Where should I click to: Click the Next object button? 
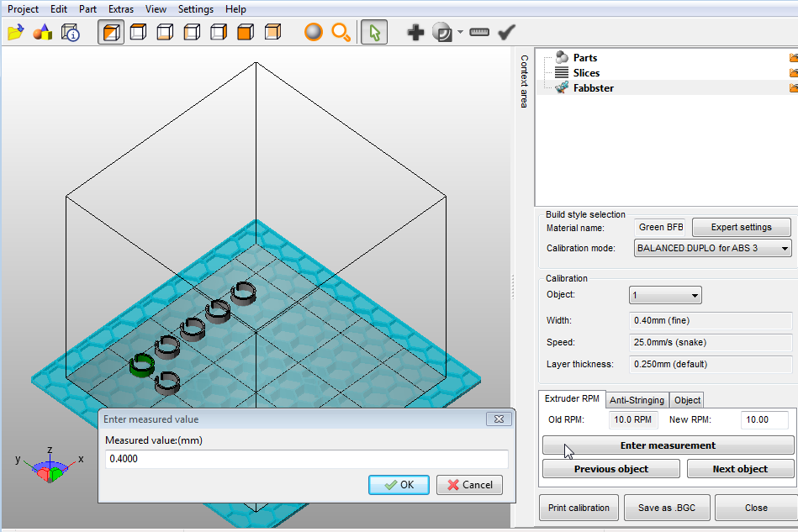[x=740, y=469]
